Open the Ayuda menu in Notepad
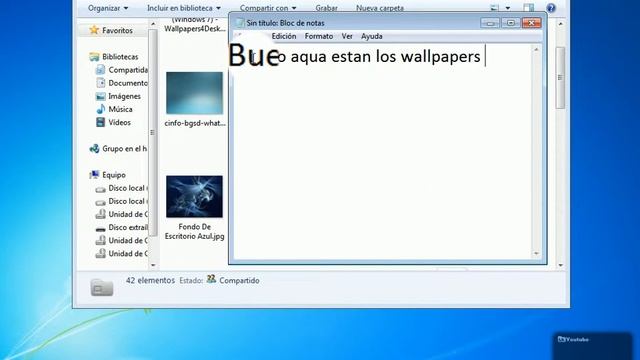 371,36
